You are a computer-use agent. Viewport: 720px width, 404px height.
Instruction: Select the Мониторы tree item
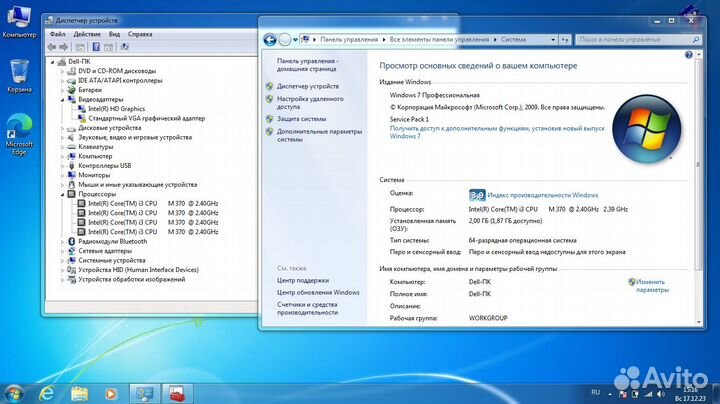pyautogui.click(x=94, y=175)
